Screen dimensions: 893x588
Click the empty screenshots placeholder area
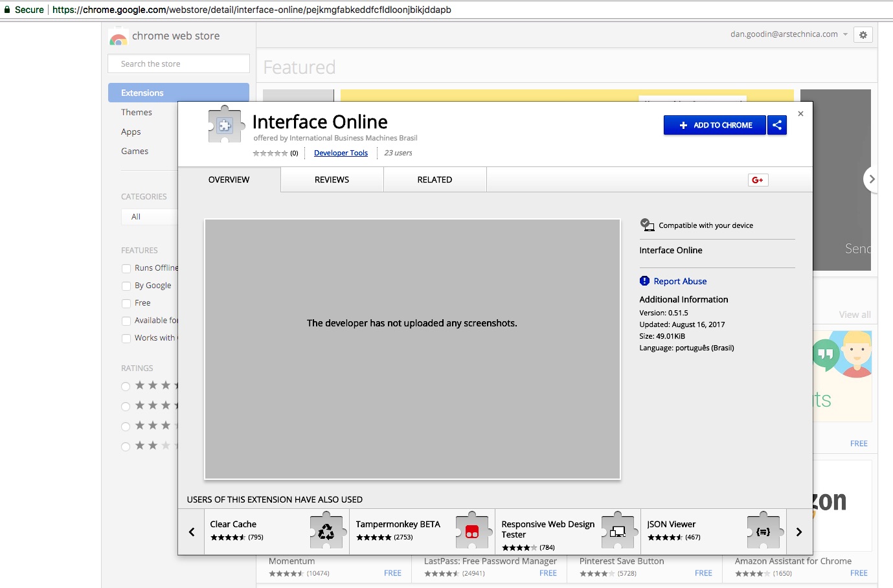click(413, 349)
